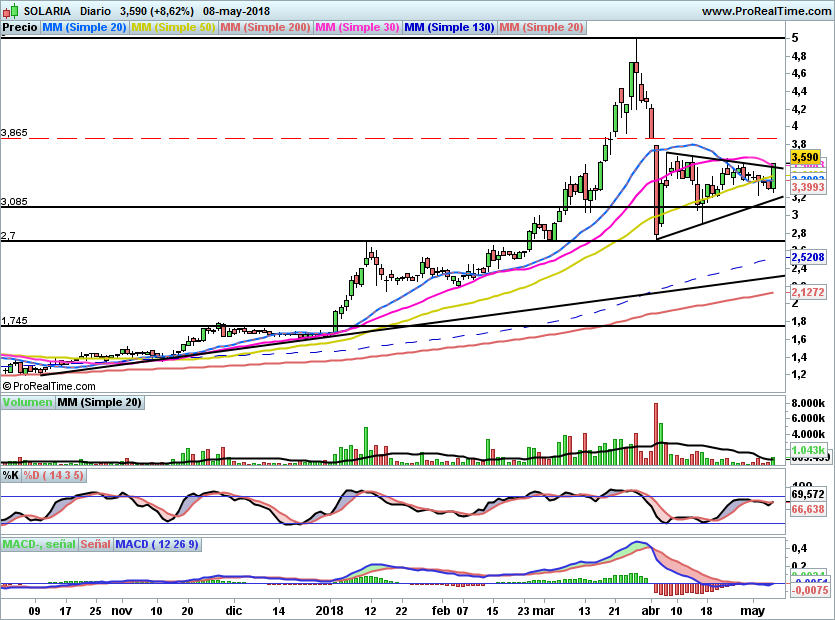Open the www.ProRealTime.com link
Viewport: 835px width, 620px height.
click(x=766, y=11)
